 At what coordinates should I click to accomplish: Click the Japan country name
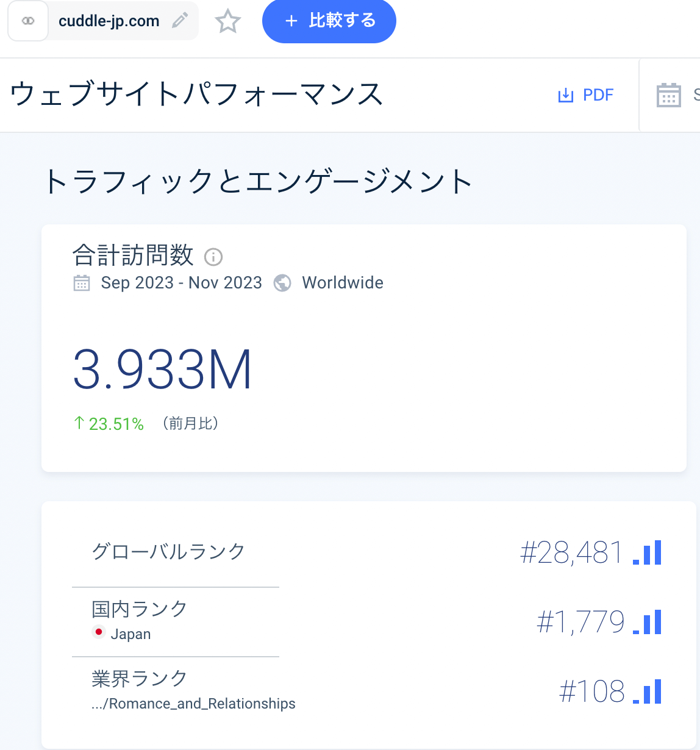(x=130, y=634)
